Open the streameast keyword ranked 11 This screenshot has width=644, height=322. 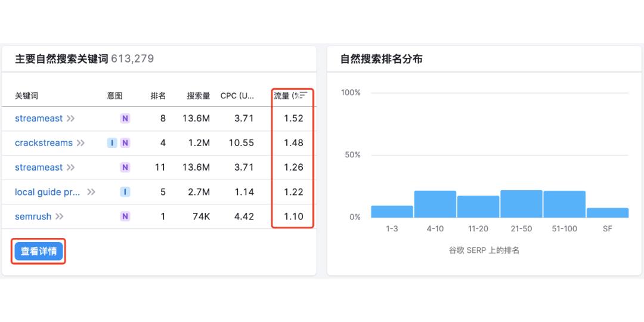39,168
